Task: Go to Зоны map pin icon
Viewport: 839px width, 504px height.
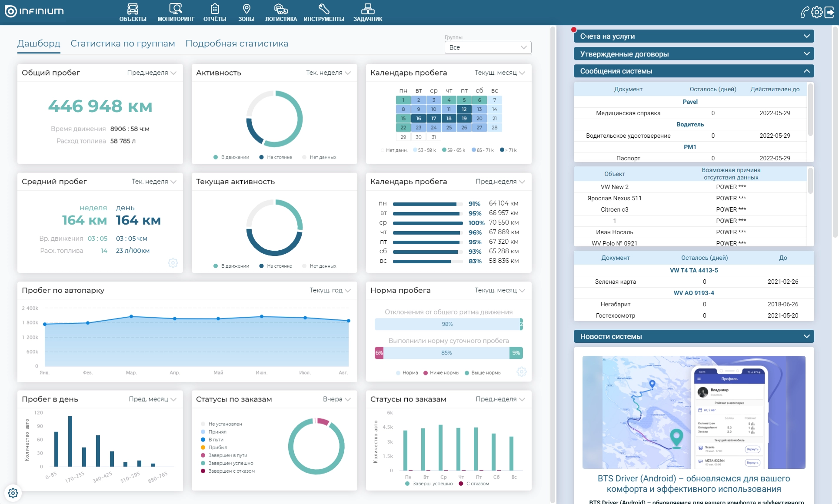Action: (246, 12)
